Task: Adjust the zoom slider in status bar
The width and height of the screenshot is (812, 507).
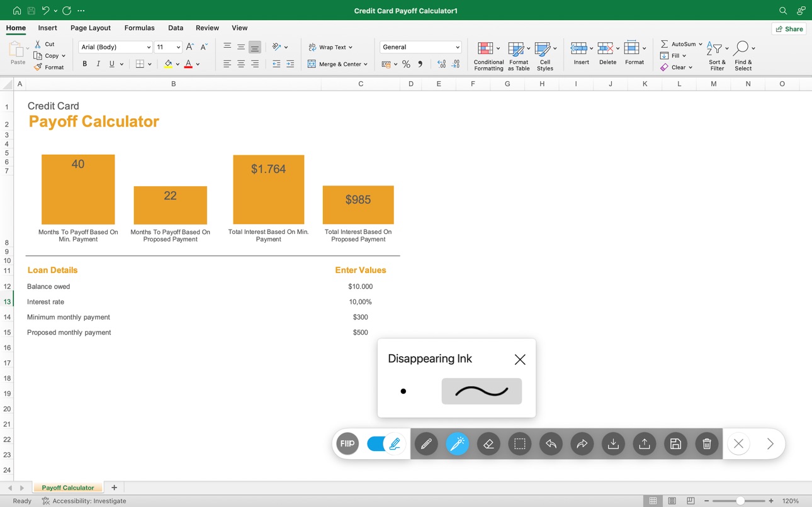Action: pyautogui.click(x=740, y=501)
